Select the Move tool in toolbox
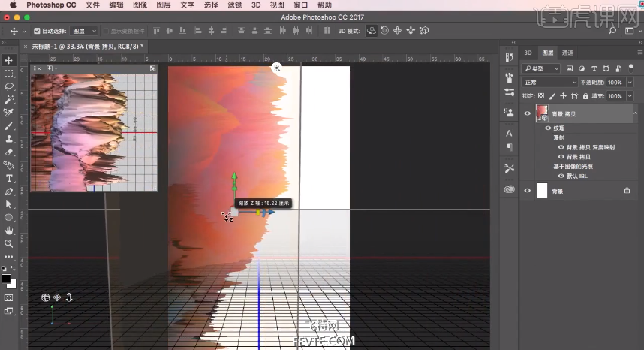The height and width of the screenshot is (350, 644). [8, 60]
